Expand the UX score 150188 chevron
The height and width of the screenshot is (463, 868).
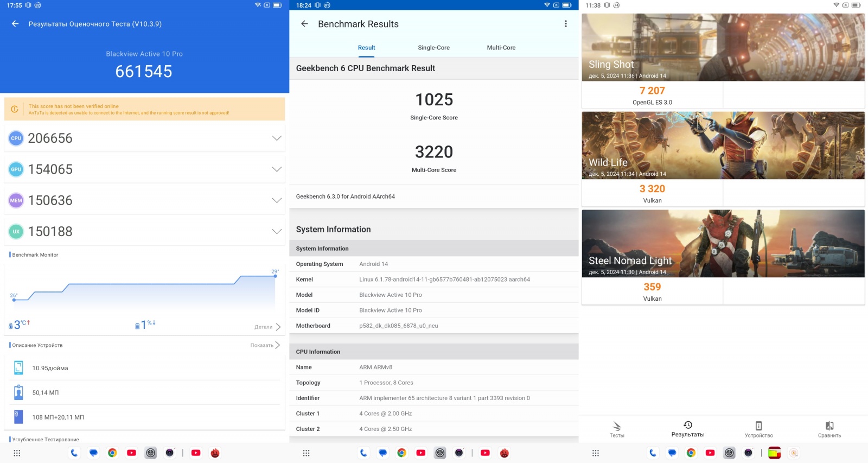coord(277,231)
